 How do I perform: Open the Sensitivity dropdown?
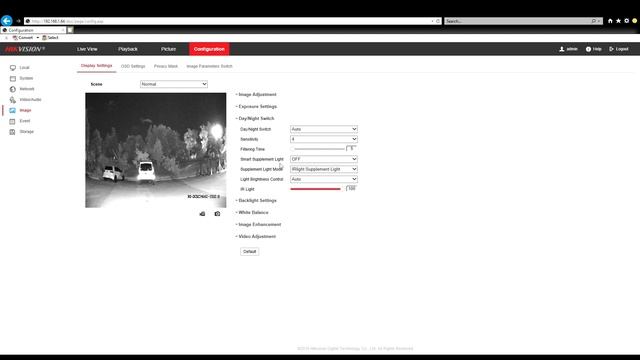click(x=324, y=139)
